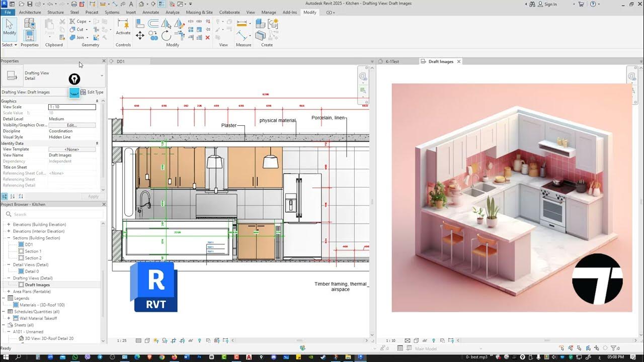Expand Area Plans (Rentable) tree node
The image size is (644, 362).
pos(9,292)
